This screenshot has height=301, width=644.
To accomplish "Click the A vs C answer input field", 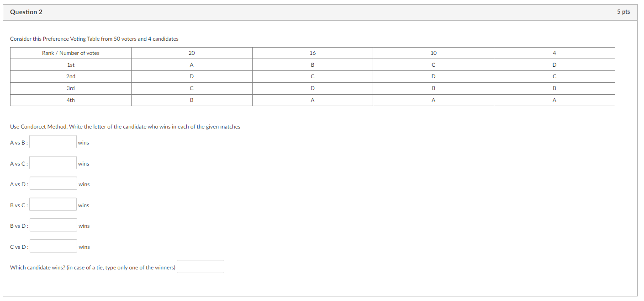I will 53,162.
